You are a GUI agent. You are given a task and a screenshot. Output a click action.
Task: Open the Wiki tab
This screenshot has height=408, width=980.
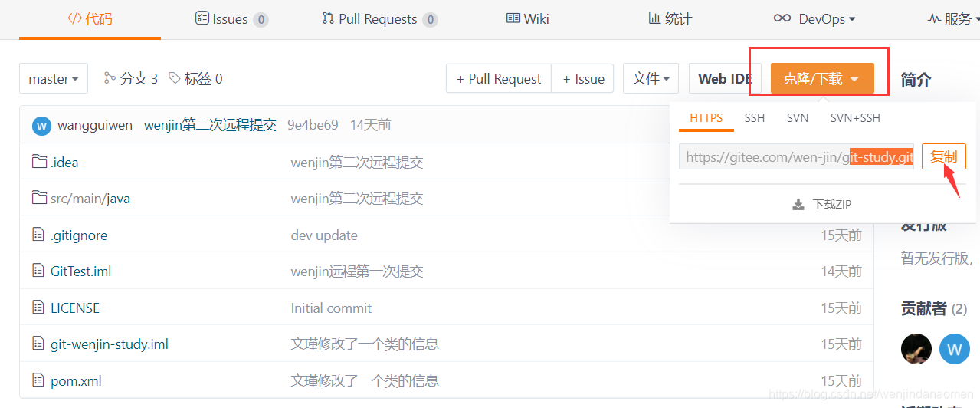click(x=528, y=19)
